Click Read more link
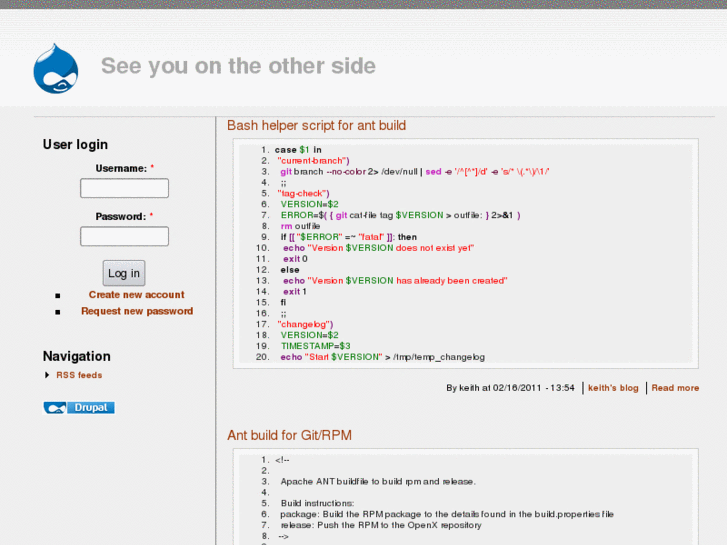 pos(675,388)
